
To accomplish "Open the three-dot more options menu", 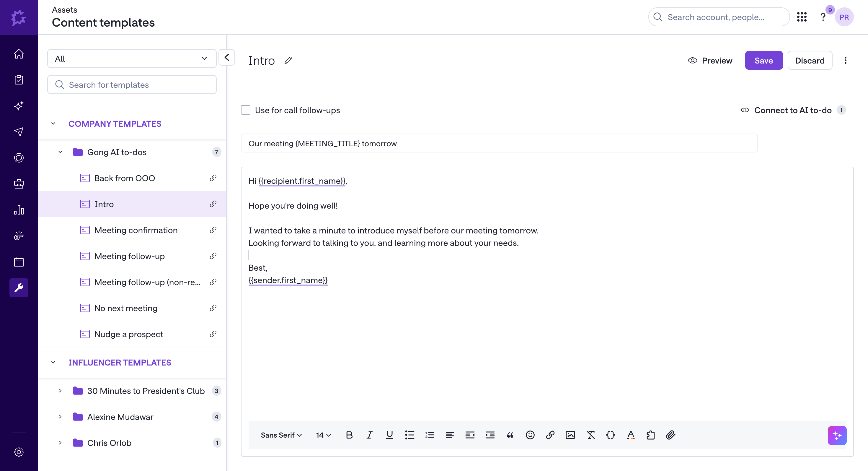I will 846,60.
